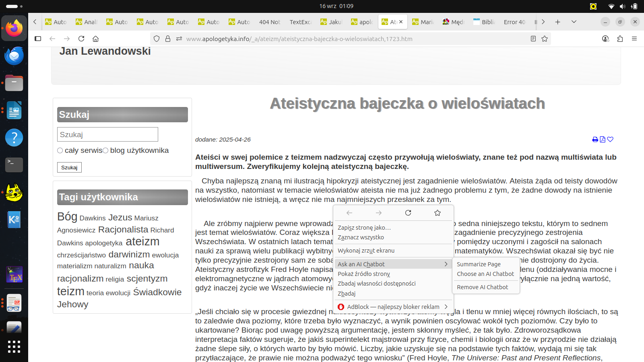
Task: Click the PDF export icon above the article
Action: (603, 140)
